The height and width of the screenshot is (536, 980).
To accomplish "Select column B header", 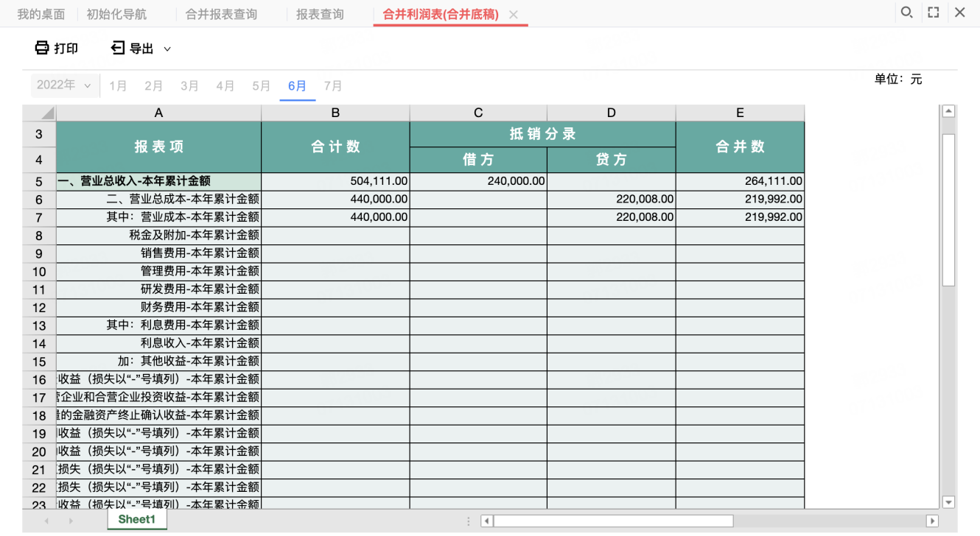I will (335, 113).
